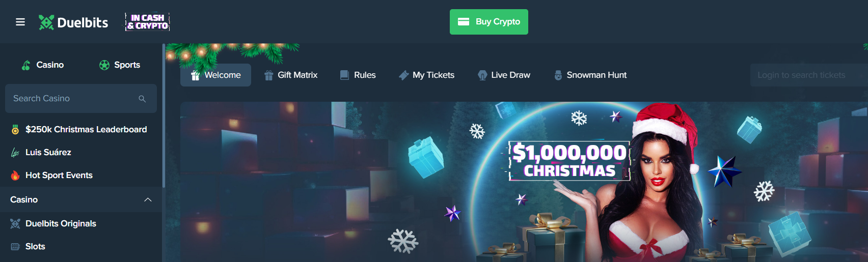
Task: Click the In Cash & Crypto badge
Action: coord(147,22)
